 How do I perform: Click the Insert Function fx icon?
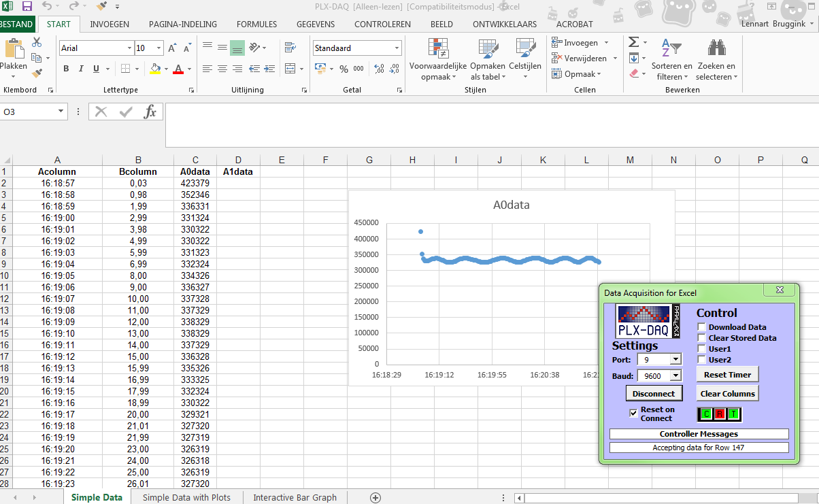(x=151, y=112)
